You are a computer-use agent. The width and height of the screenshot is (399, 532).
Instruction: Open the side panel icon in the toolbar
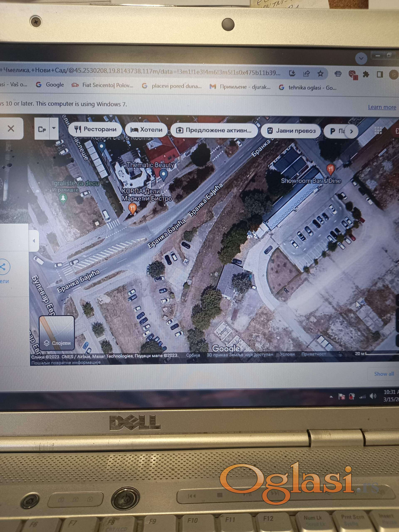point(379,74)
